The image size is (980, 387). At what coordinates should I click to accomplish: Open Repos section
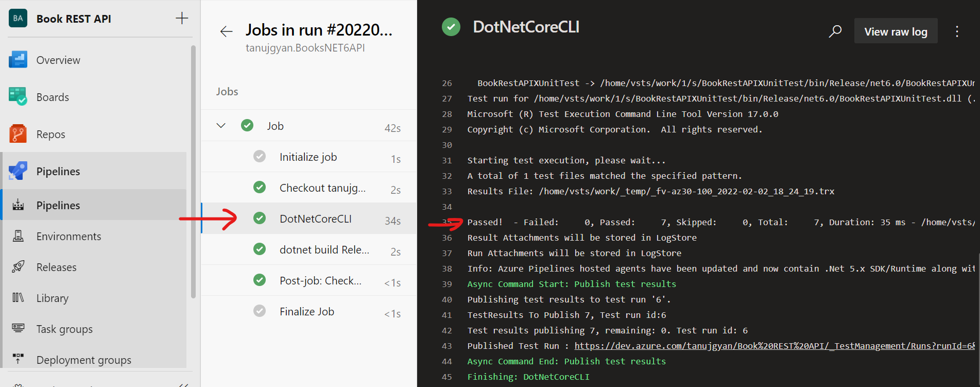coord(50,134)
